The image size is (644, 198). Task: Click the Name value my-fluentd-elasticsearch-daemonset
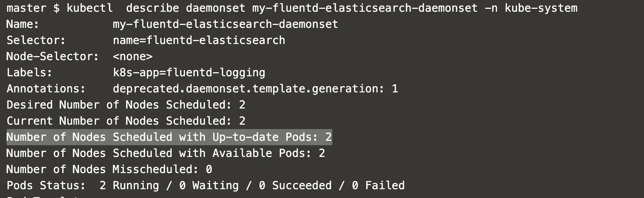[225, 24]
